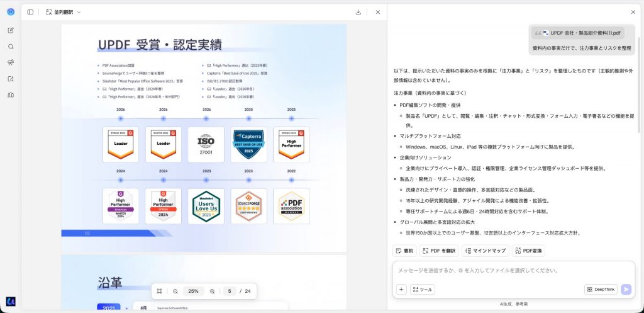Screen dimensions: 644x313
Task: Click the fit-to-page crop icon
Action: [159, 291]
